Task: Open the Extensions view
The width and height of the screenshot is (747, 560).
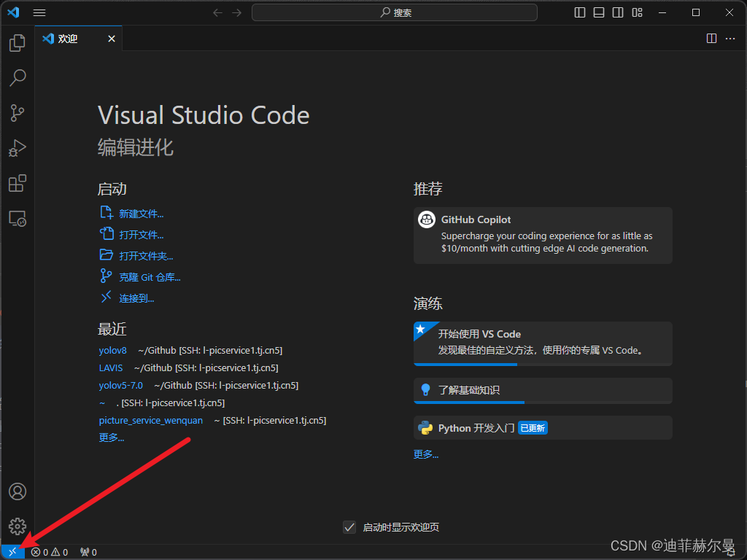Action: click(18, 183)
